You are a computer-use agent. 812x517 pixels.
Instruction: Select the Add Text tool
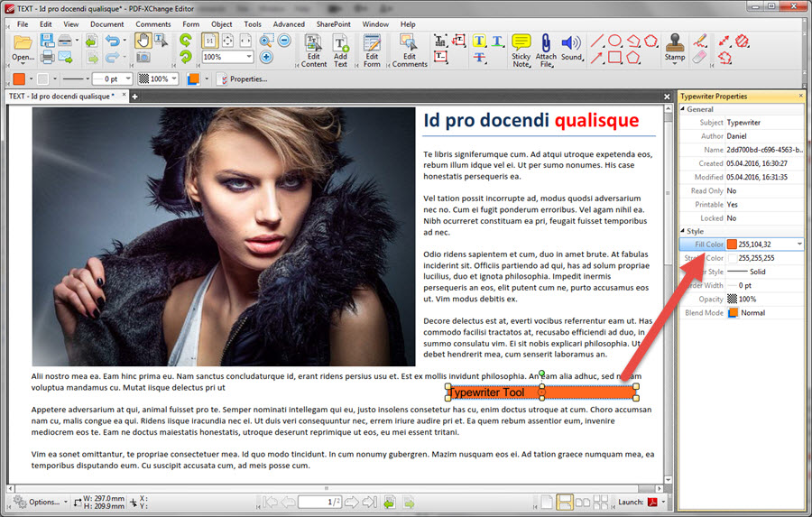point(340,51)
